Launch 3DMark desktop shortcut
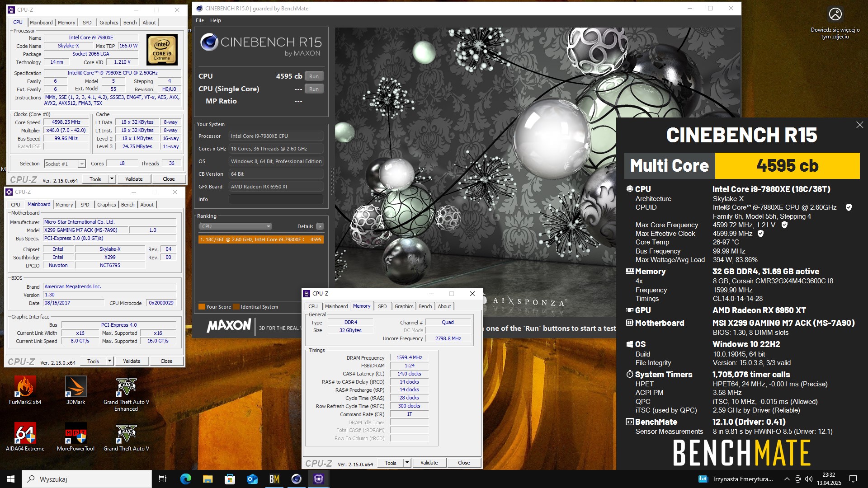 tap(75, 389)
